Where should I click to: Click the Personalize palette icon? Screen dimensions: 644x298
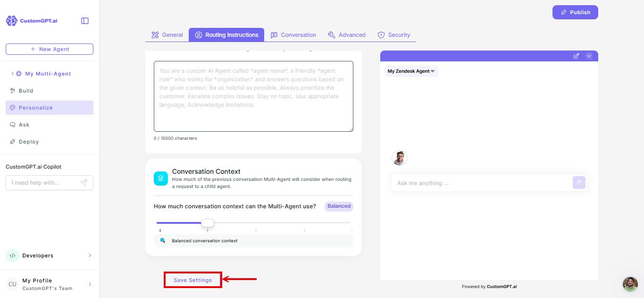click(13, 108)
